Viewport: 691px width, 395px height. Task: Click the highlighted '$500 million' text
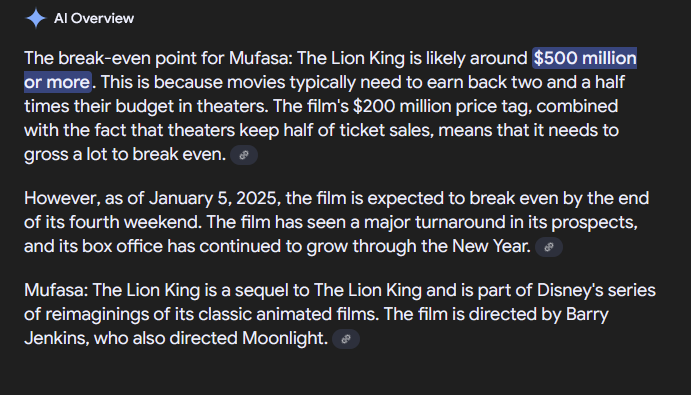pyautogui.click(x=585, y=58)
